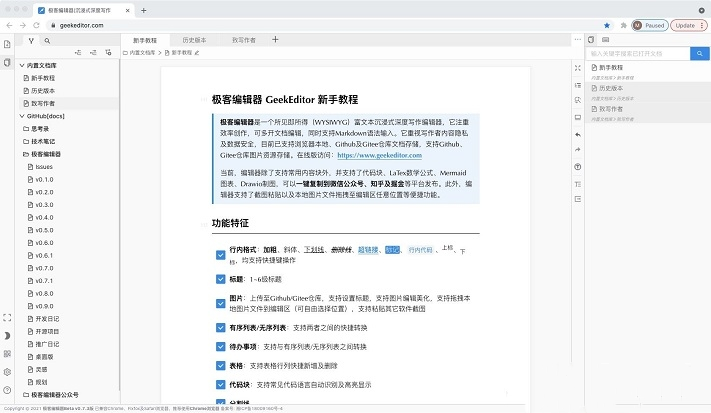Toggle fullscreen mode in left rail
The height and width of the screenshot is (413, 711).
(7, 317)
